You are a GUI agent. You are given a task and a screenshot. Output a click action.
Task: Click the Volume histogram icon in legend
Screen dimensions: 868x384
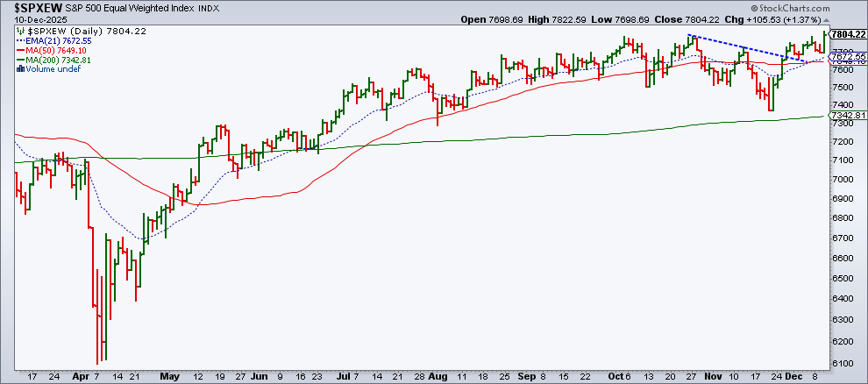point(19,69)
